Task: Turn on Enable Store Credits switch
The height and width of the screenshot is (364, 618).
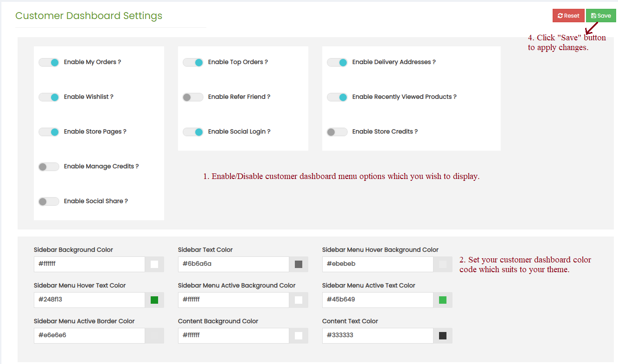Action: coord(337,132)
